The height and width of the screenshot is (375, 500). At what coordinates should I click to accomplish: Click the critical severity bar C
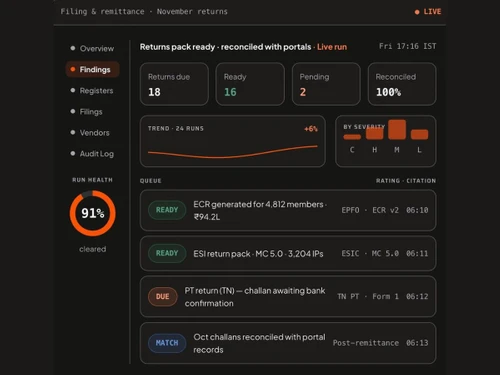coord(352,137)
